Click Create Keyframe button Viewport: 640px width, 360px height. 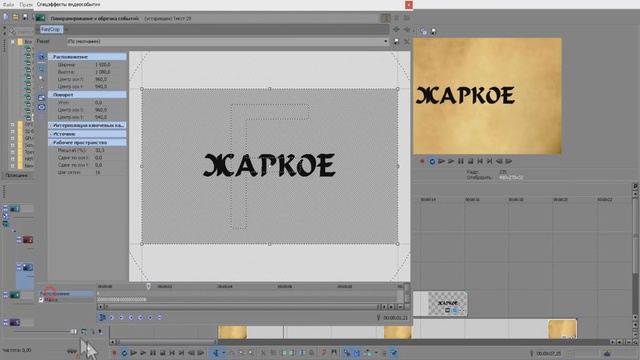[x=150, y=318]
